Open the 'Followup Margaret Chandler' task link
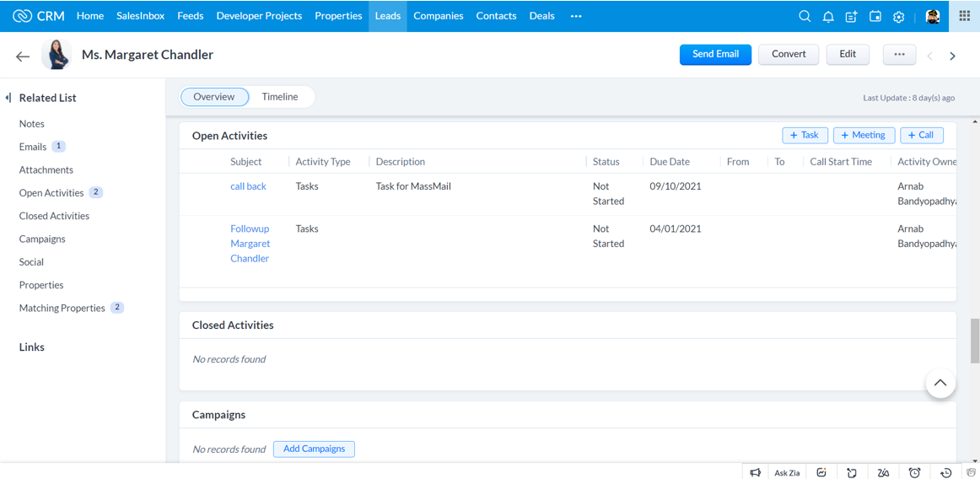The height and width of the screenshot is (479, 980). [250, 244]
